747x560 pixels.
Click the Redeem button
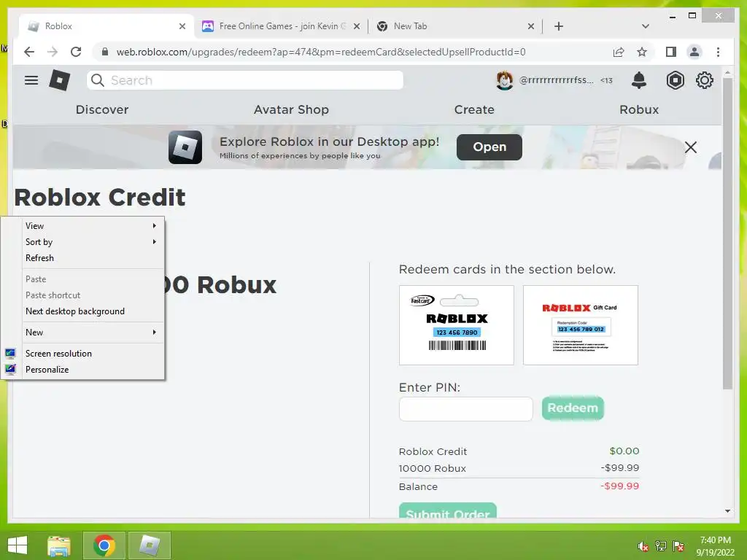tap(573, 408)
